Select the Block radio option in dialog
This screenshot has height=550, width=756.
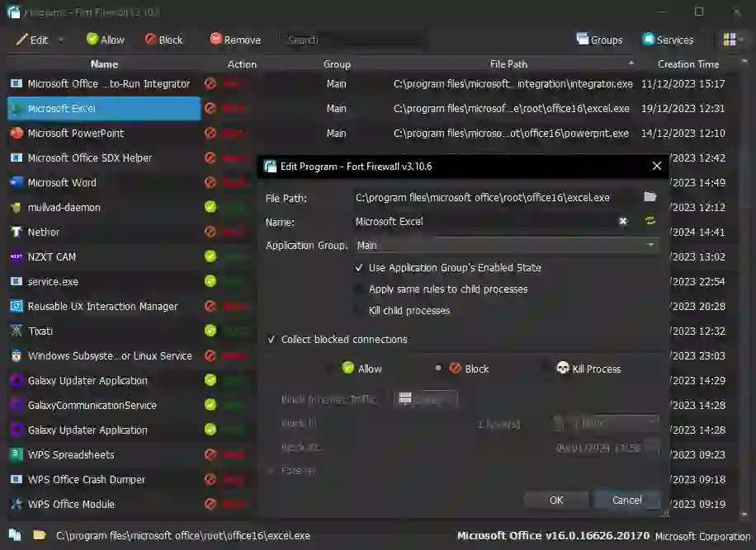pyautogui.click(x=462, y=369)
